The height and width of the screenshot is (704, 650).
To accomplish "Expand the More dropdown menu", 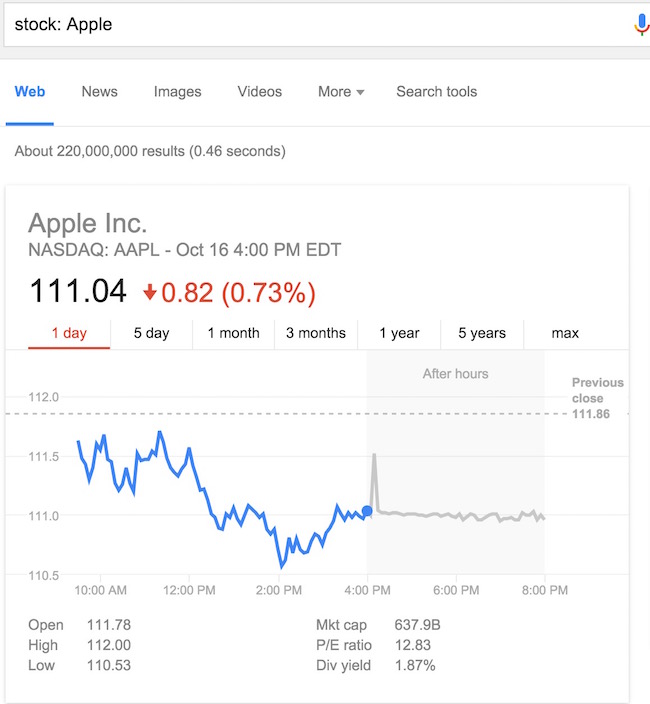I will coord(341,92).
